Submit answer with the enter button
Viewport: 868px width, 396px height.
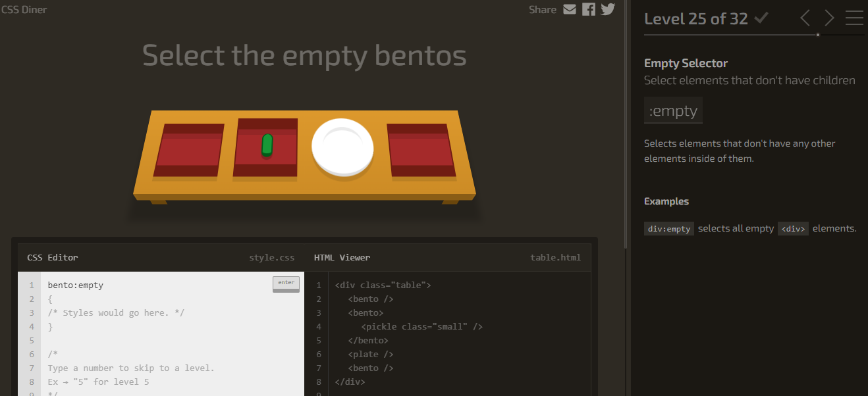click(286, 284)
